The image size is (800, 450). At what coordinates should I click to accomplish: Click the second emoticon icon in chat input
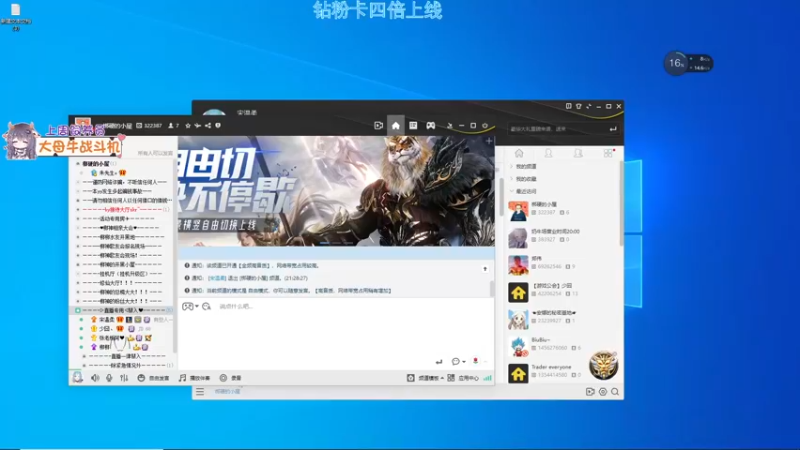(x=206, y=306)
